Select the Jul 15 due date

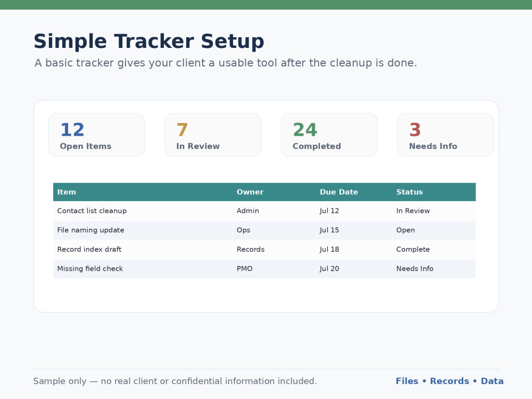tap(354, 230)
